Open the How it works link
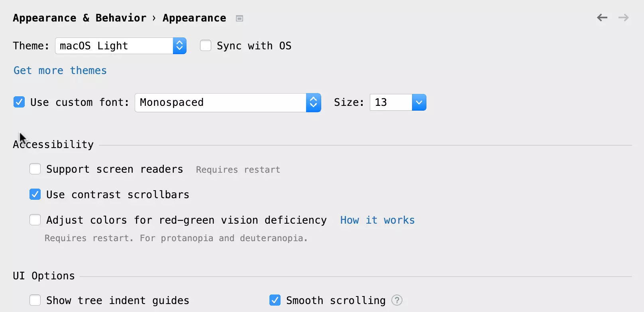The image size is (644, 312). (377, 220)
